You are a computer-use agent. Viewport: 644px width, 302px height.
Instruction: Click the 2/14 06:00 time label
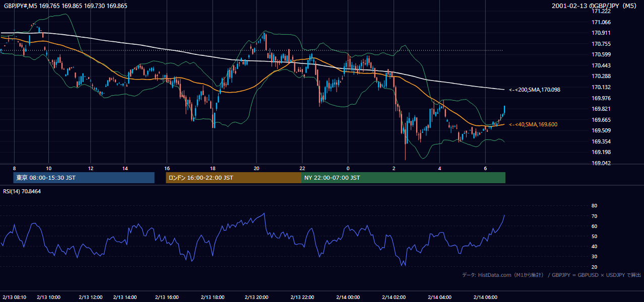pyautogui.click(x=485, y=297)
